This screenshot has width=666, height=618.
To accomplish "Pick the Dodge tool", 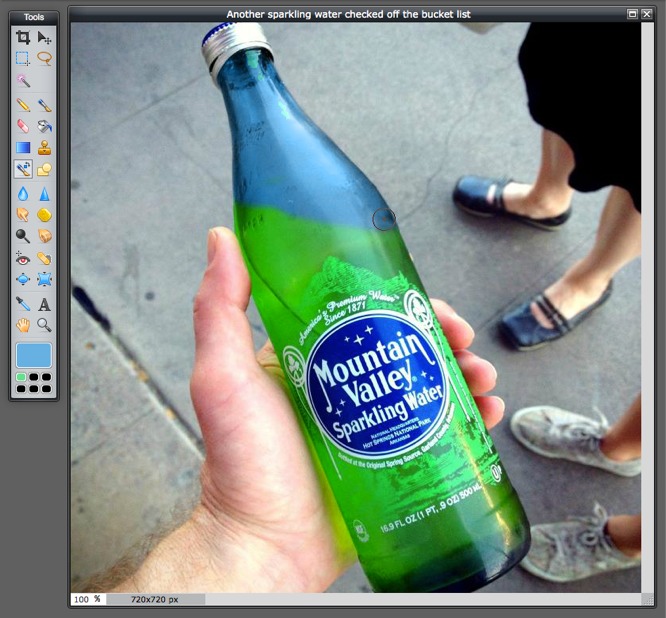I will [23, 236].
